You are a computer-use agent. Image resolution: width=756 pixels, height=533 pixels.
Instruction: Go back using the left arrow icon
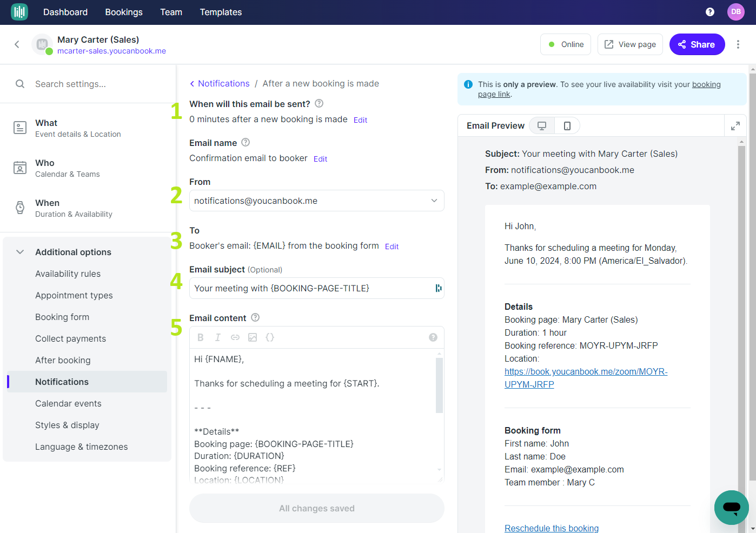pos(17,44)
